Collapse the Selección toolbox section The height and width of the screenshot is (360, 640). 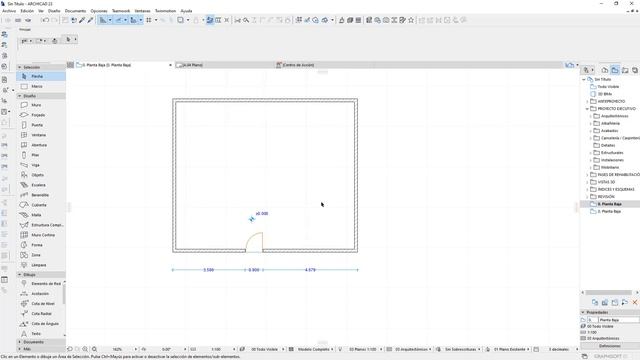(20, 67)
